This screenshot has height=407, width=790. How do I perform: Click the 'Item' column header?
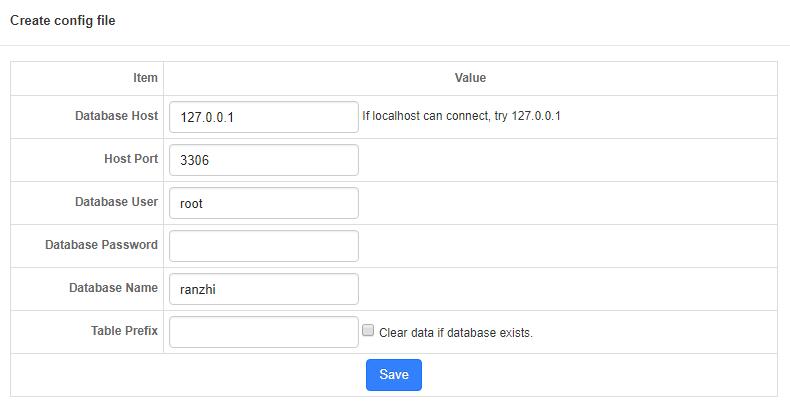coord(145,78)
